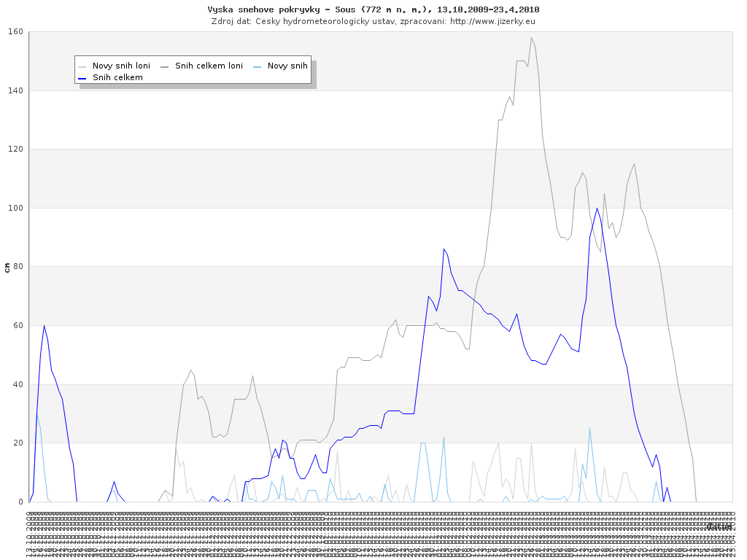Select the 'Snih celkem loni' legend label
Viewport: 747px width, 560px height.
pos(209,66)
